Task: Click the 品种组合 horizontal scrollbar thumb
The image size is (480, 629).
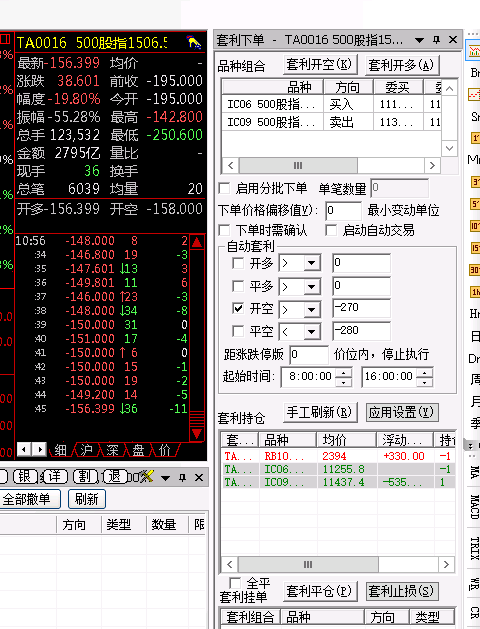Action: pos(298,165)
